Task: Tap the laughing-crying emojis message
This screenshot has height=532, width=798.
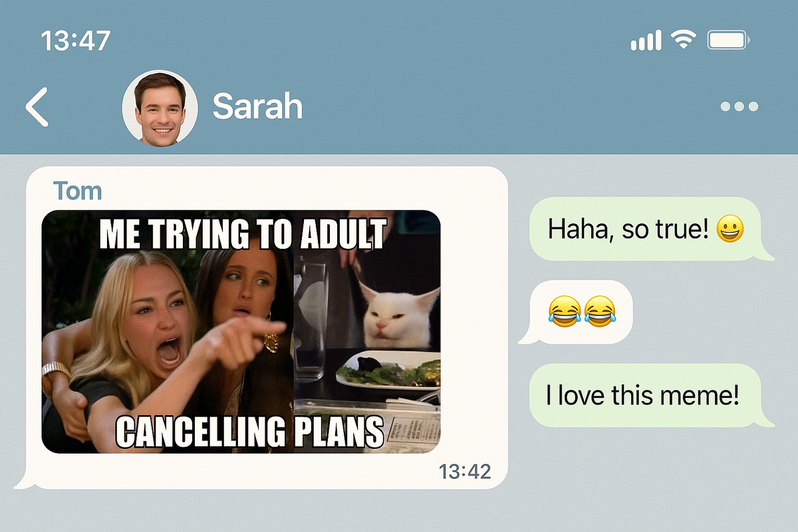Action: pyautogui.click(x=577, y=312)
